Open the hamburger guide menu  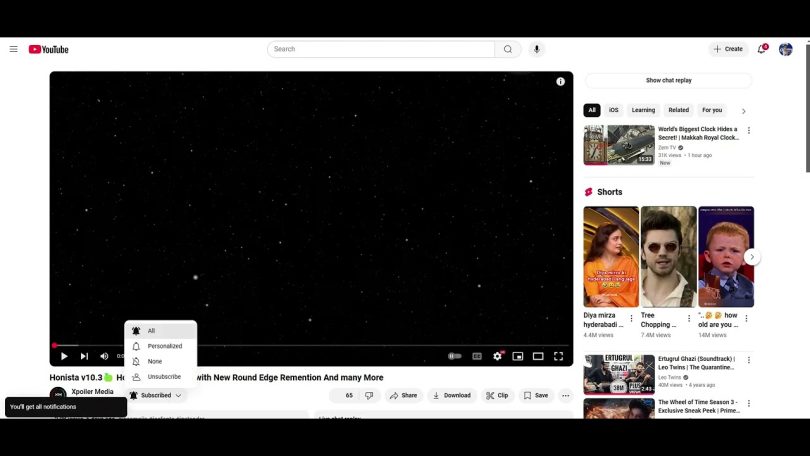13,49
